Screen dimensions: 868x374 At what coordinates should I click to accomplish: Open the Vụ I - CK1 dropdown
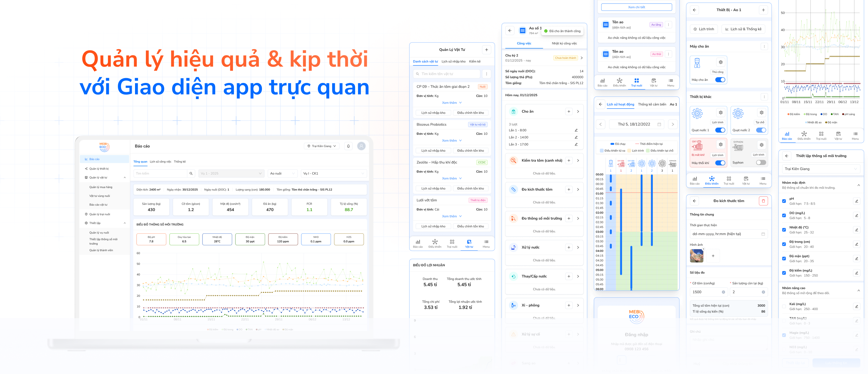[334, 173]
